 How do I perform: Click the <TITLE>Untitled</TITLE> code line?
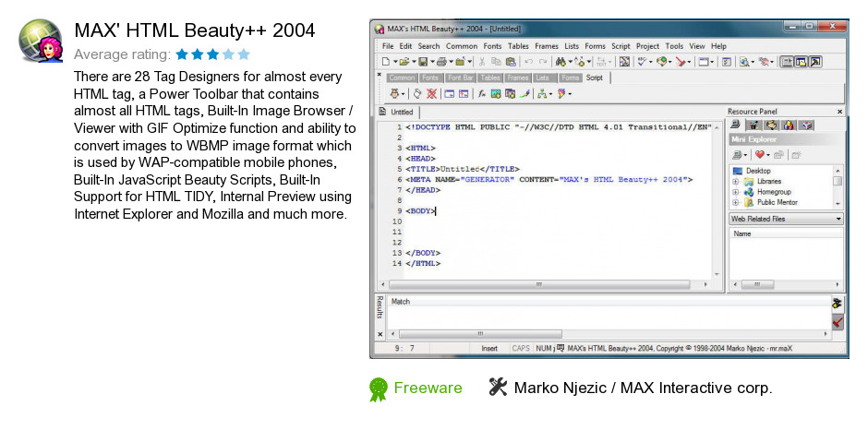(463, 169)
